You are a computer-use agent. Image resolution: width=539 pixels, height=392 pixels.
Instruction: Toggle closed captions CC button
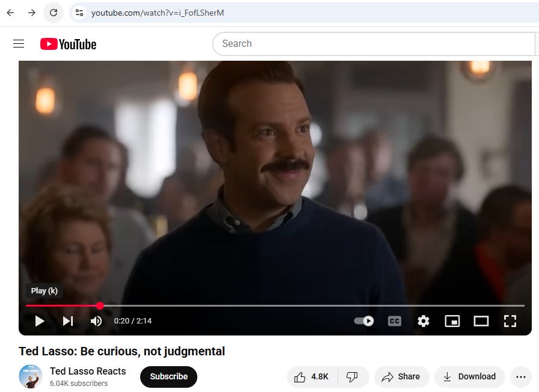(394, 321)
